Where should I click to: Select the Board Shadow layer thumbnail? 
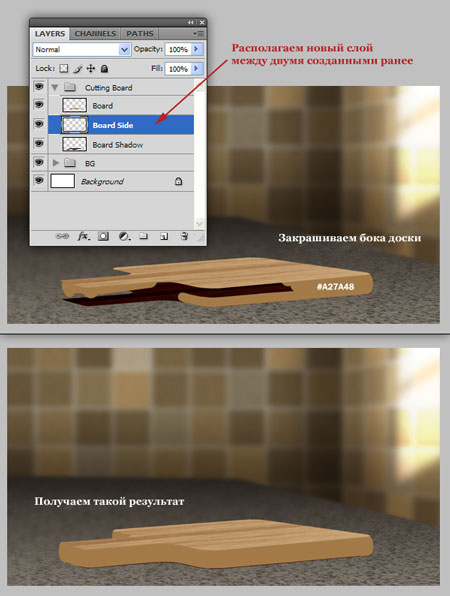[x=74, y=144]
